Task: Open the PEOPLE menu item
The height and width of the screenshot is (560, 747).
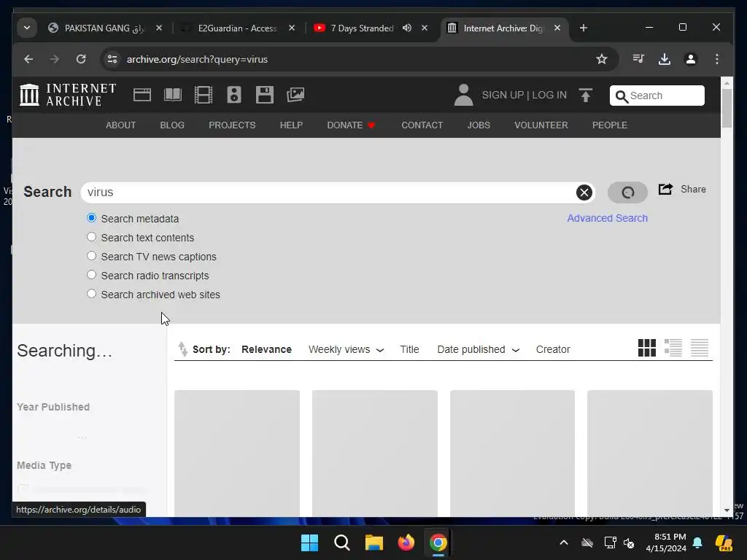Action: coord(609,125)
